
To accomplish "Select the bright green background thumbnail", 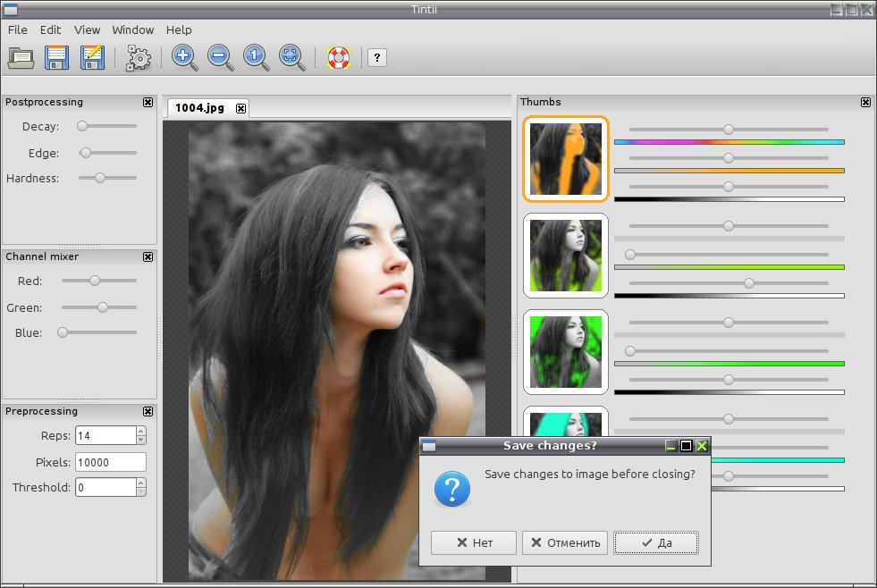I will pos(566,352).
